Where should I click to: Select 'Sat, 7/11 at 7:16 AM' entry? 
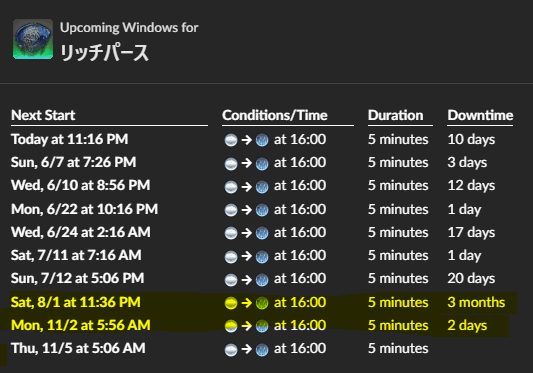[76, 255]
